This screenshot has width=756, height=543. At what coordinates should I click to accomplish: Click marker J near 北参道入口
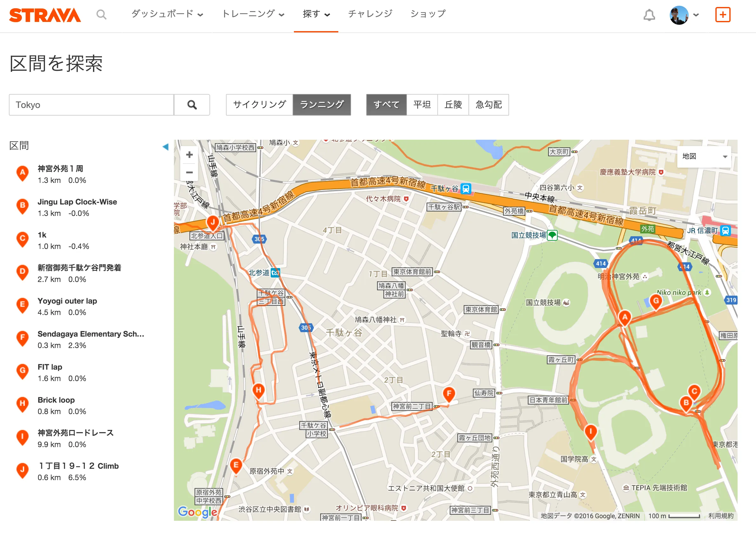pyautogui.click(x=213, y=222)
